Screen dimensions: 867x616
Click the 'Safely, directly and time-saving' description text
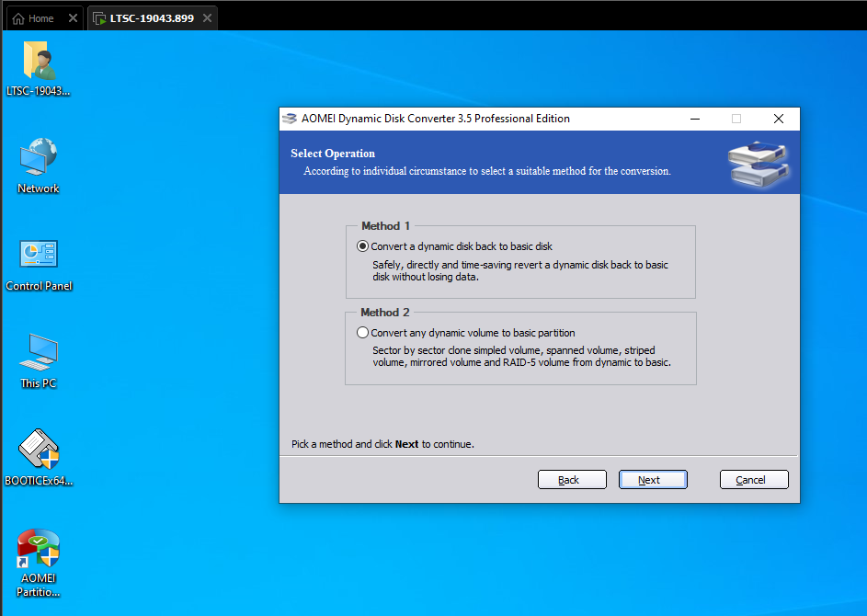tap(519, 270)
